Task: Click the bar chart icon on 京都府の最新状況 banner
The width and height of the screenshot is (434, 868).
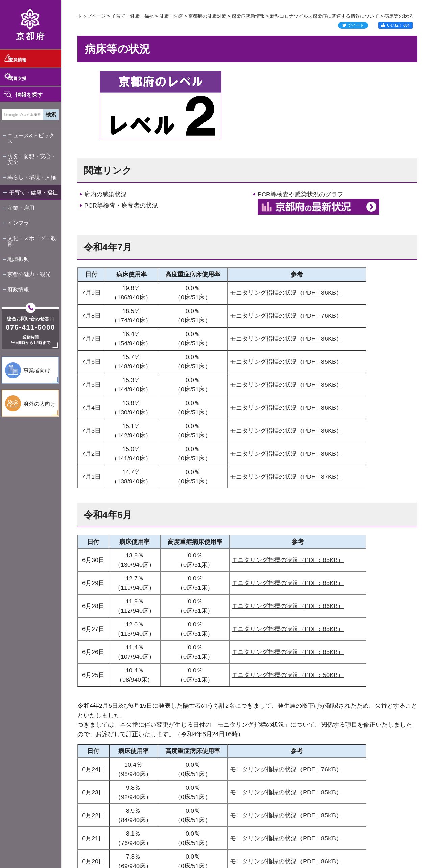Action: [x=266, y=207]
